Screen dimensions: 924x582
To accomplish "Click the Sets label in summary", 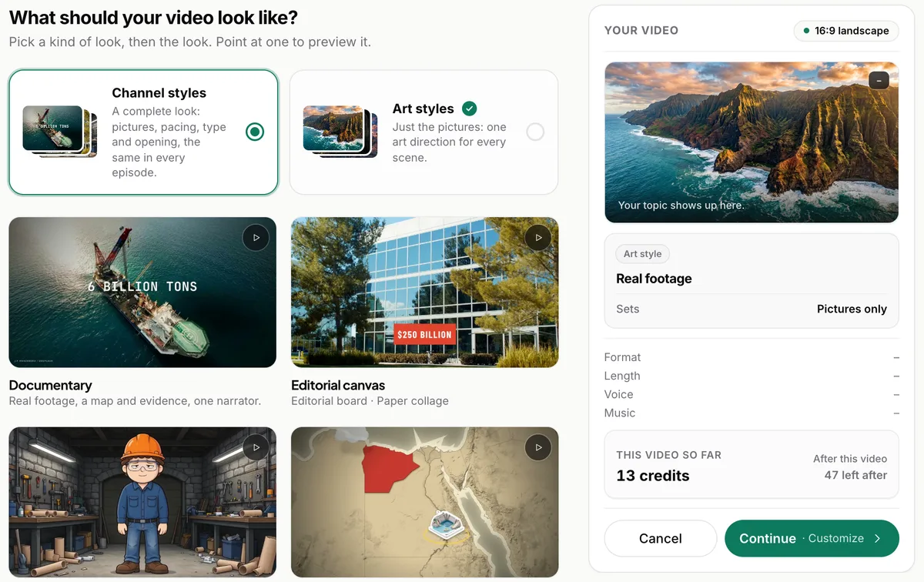I will [628, 309].
